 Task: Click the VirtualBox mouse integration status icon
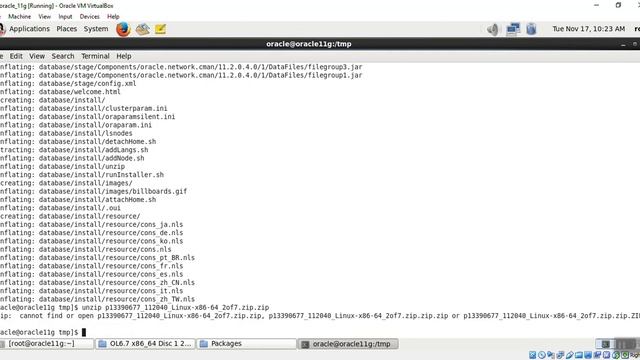click(x=616, y=355)
